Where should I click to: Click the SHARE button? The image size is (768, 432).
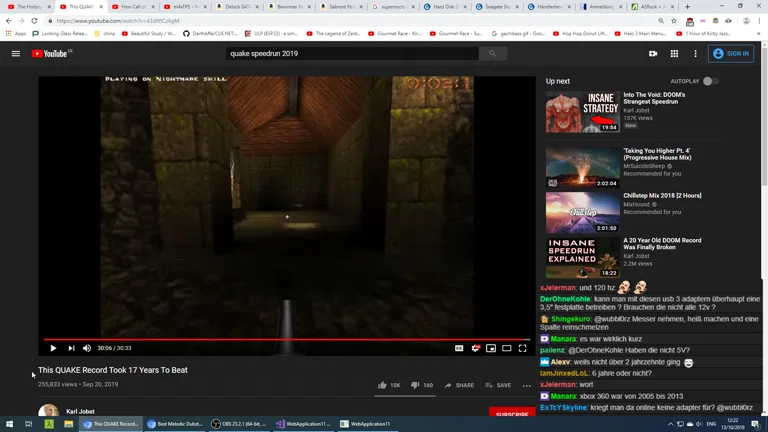pos(459,385)
